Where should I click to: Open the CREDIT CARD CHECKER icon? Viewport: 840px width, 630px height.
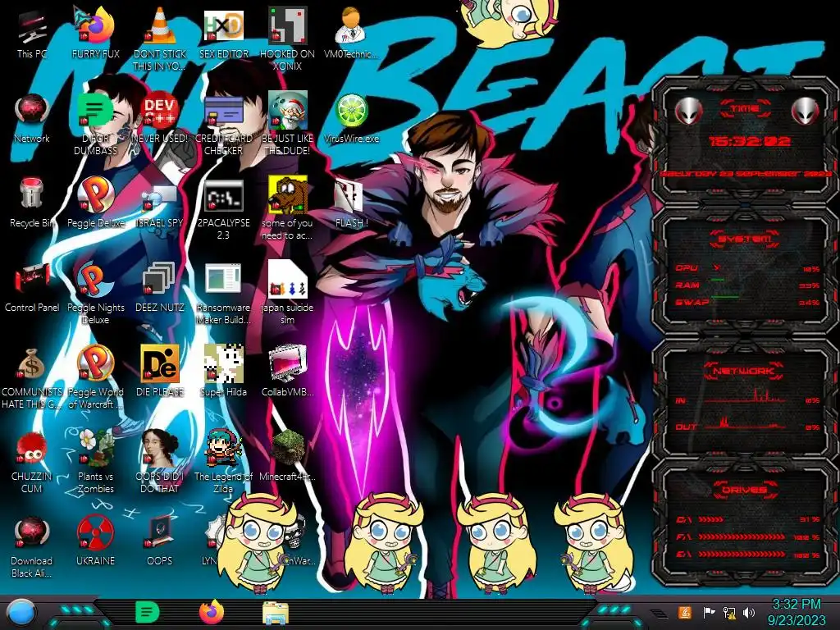223,125
